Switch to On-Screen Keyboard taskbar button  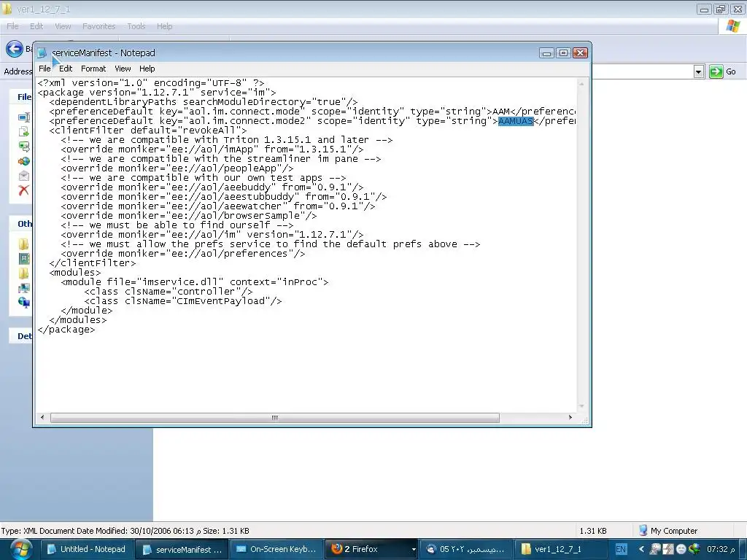276,549
